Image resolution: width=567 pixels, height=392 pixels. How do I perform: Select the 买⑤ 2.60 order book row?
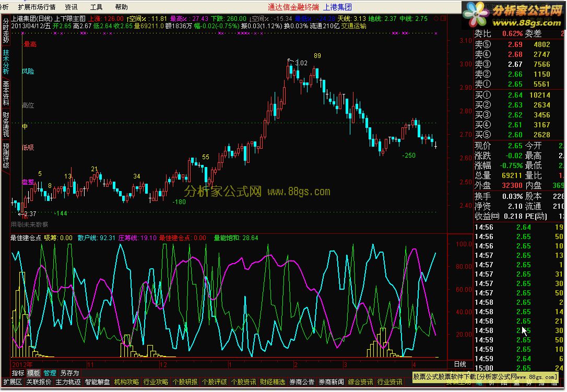click(519, 135)
